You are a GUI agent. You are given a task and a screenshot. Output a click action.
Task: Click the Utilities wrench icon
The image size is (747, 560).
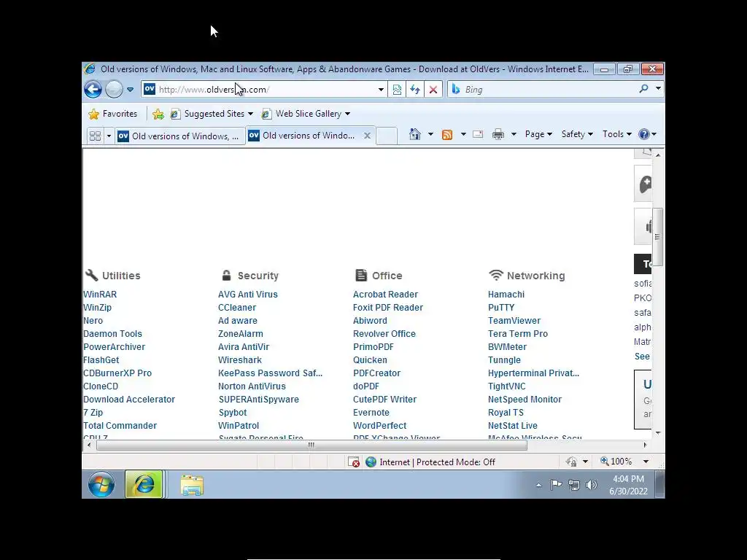(91, 275)
